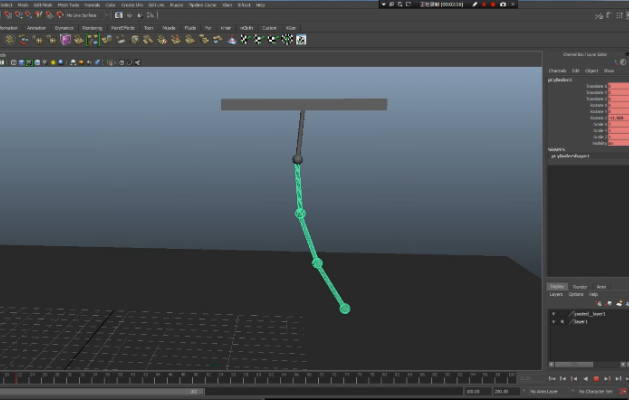Toggle the R display type of layer1
629x400 pixels.
pyautogui.click(x=562, y=322)
